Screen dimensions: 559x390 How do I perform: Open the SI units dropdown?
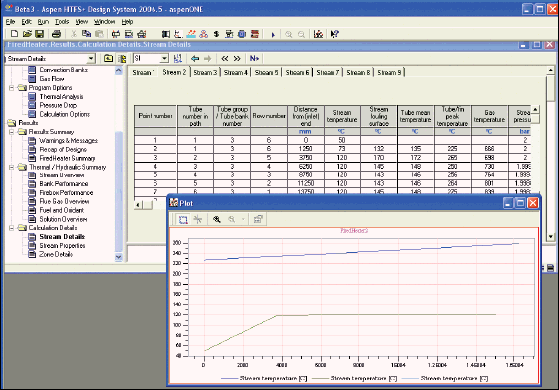[x=164, y=58]
